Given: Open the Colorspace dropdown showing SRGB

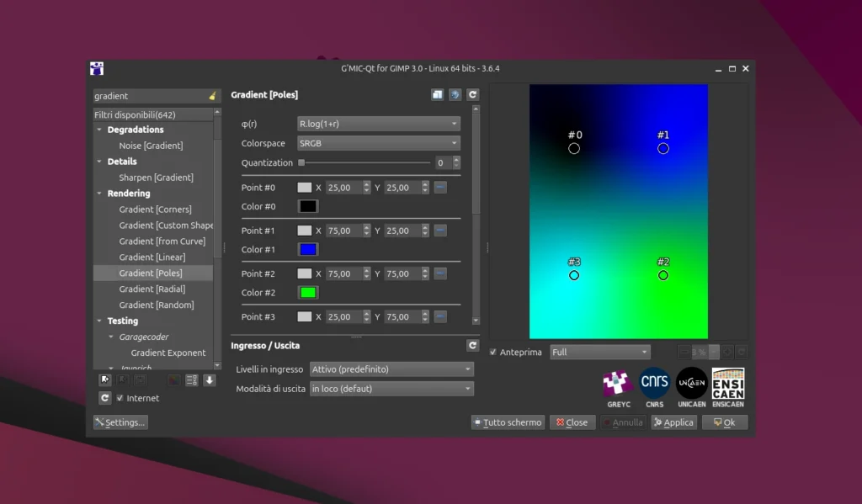Looking at the screenshot, I should (x=378, y=142).
